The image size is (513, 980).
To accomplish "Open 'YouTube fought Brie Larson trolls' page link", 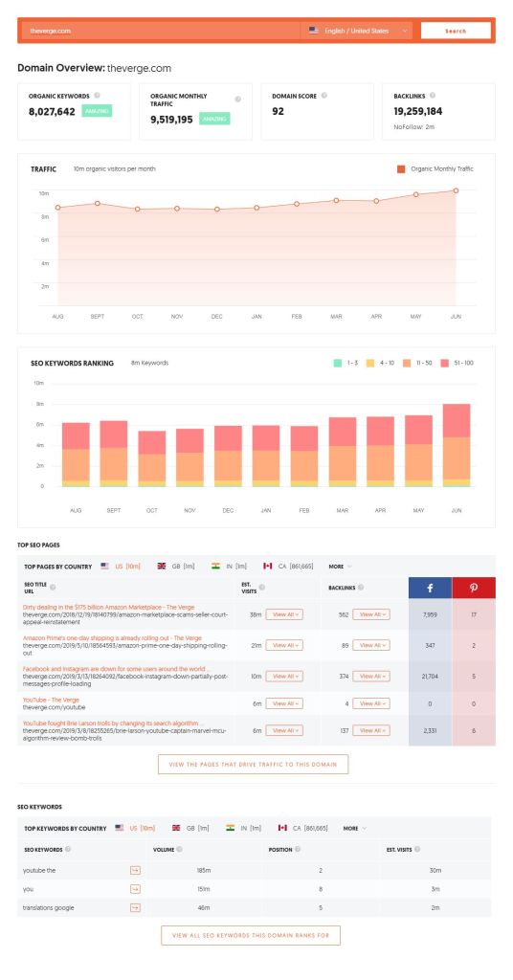I will point(113,724).
